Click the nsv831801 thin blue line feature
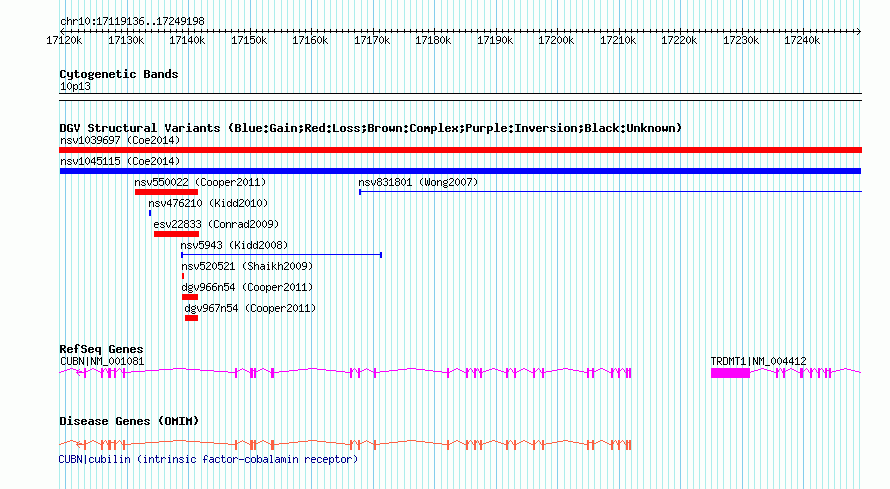This screenshot has height=489, width=890. pyautogui.click(x=610, y=192)
